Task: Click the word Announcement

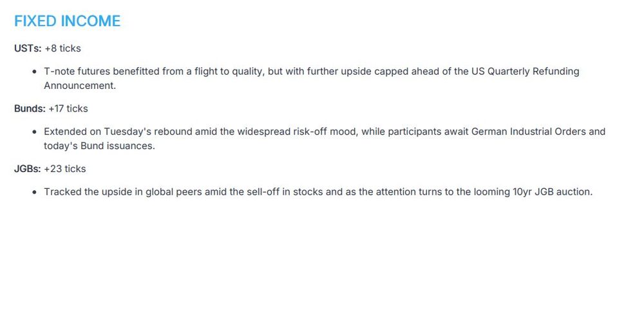Action: [x=80, y=86]
